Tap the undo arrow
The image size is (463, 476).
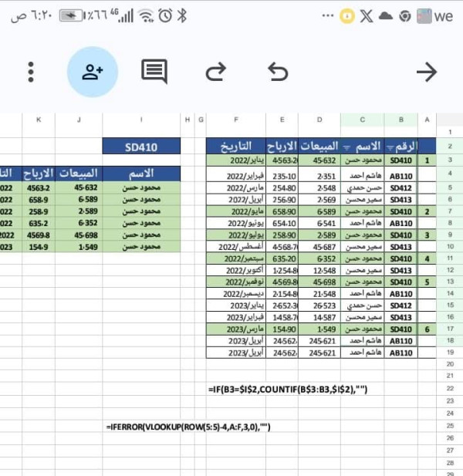(278, 72)
